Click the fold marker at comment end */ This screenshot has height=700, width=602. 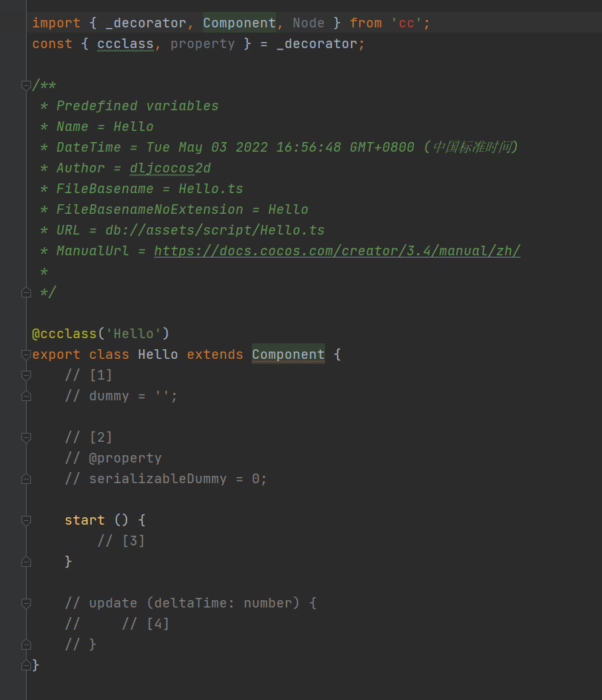[27, 292]
